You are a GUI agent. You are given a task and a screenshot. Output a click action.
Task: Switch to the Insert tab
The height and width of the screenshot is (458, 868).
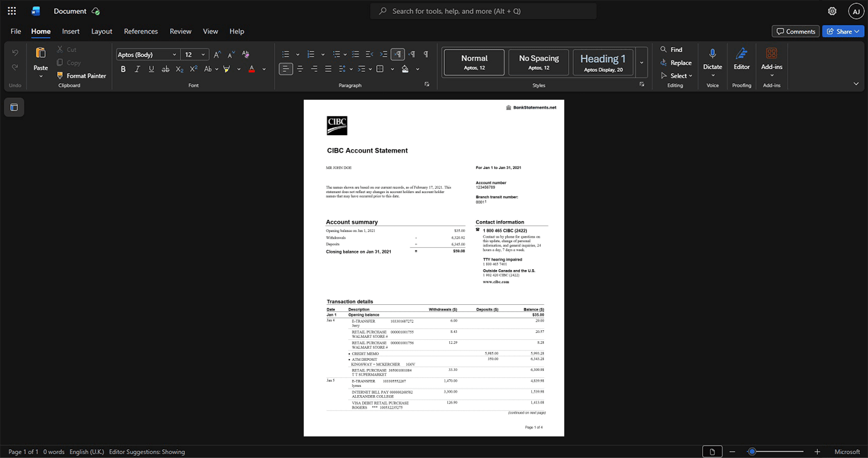(71, 31)
